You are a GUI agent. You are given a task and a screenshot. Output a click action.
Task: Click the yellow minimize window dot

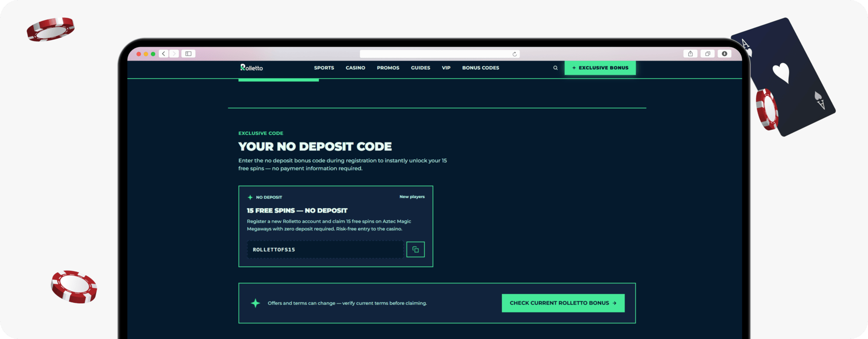(x=146, y=54)
